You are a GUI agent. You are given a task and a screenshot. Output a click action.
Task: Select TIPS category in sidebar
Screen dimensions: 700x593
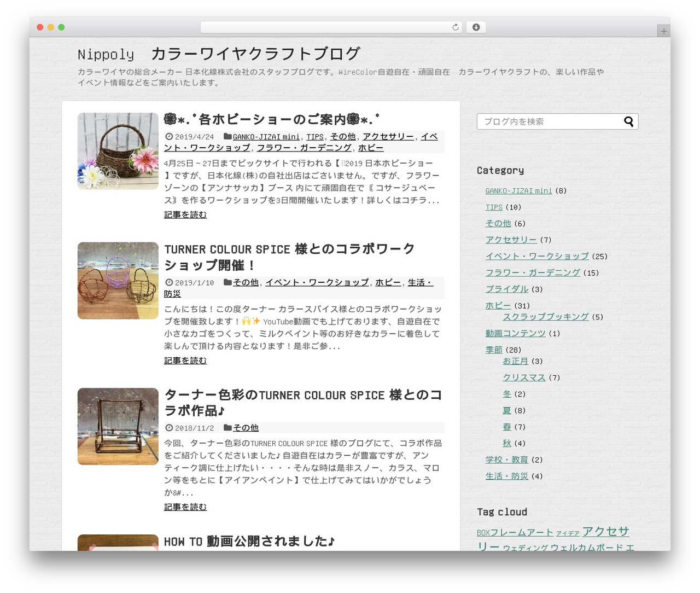click(x=494, y=207)
